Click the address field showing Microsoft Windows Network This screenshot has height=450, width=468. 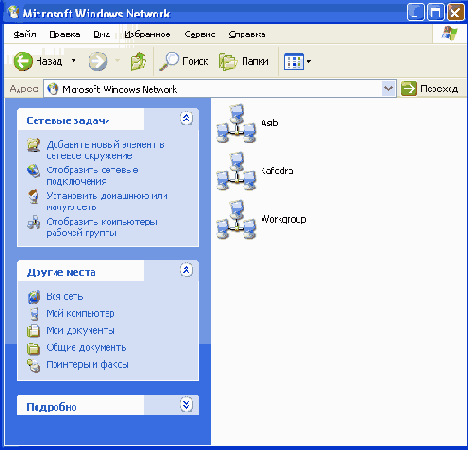click(213, 89)
